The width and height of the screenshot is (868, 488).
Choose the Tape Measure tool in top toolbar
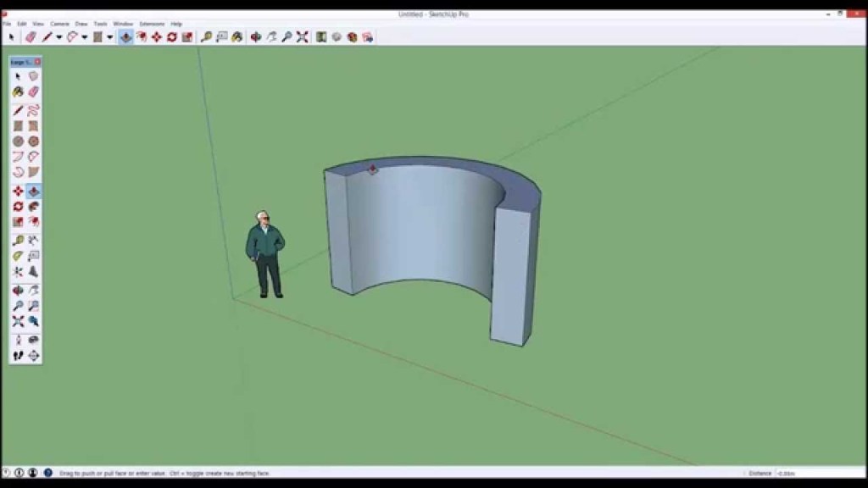(206, 37)
